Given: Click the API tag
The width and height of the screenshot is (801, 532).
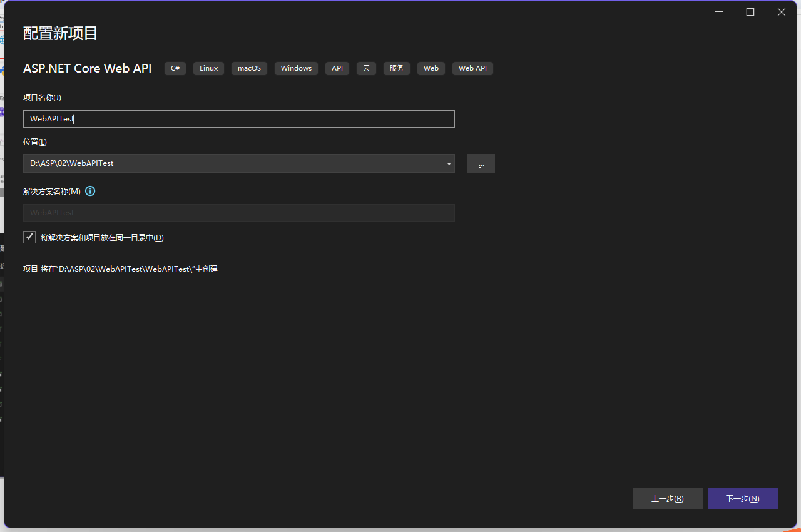Looking at the screenshot, I should [x=337, y=68].
